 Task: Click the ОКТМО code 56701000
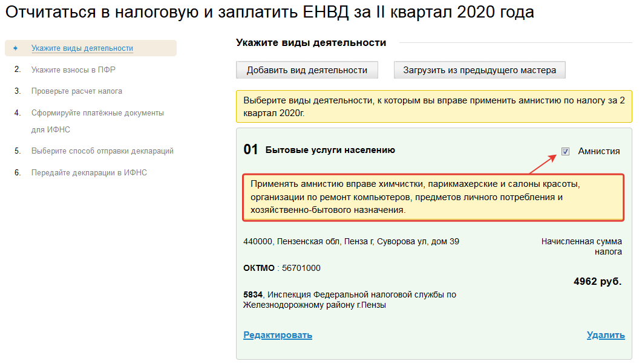pos(301,268)
